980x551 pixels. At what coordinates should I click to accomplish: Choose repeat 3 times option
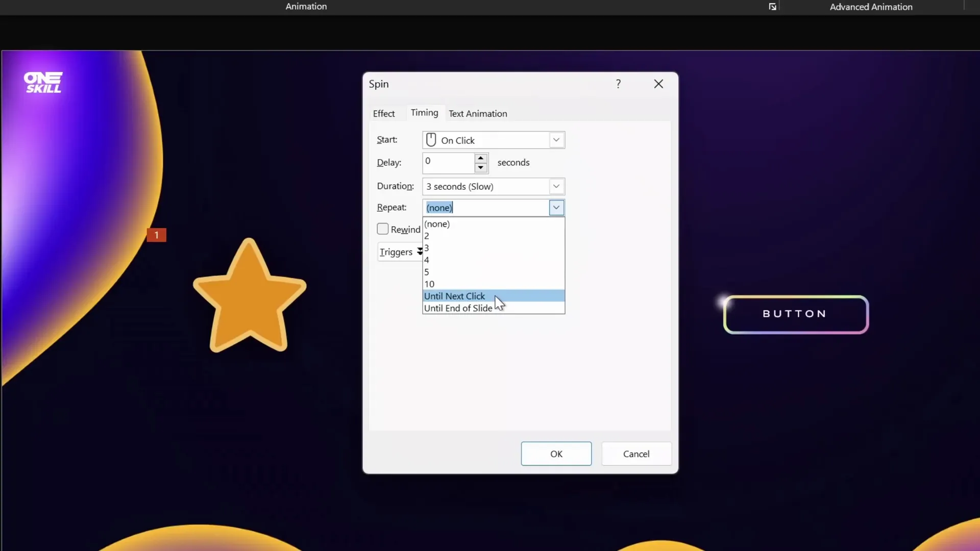click(494, 248)
